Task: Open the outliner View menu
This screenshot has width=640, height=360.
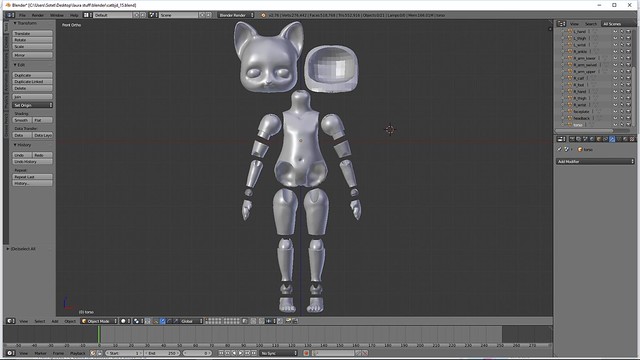Action: coord(574,24)
